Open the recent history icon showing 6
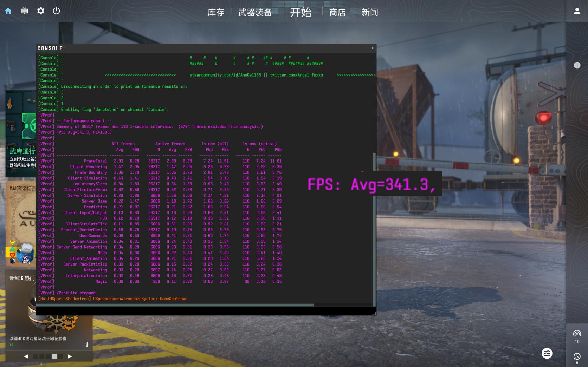This screenshot has height=367, width=588. click(577, 358)
